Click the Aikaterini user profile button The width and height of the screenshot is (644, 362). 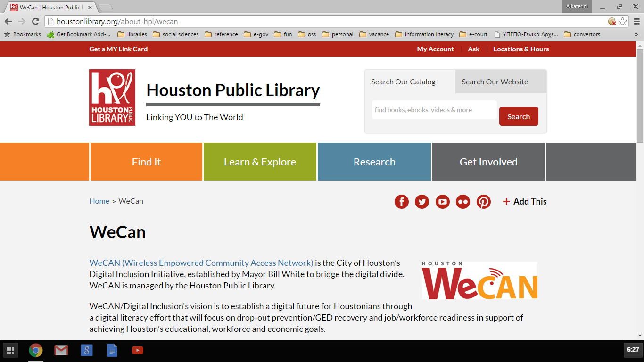[x=577, y=6]
